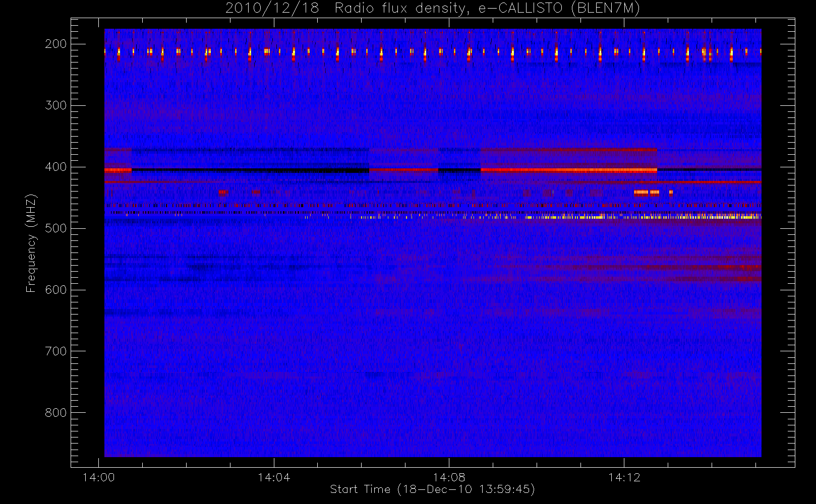Click the 14:04 time axis label
This screenshot has width=816, height=504.
274,477
